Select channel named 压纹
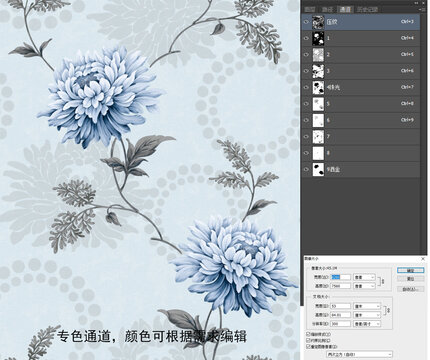The width and height of the screenshot is (430, 360). coord(361,22)
